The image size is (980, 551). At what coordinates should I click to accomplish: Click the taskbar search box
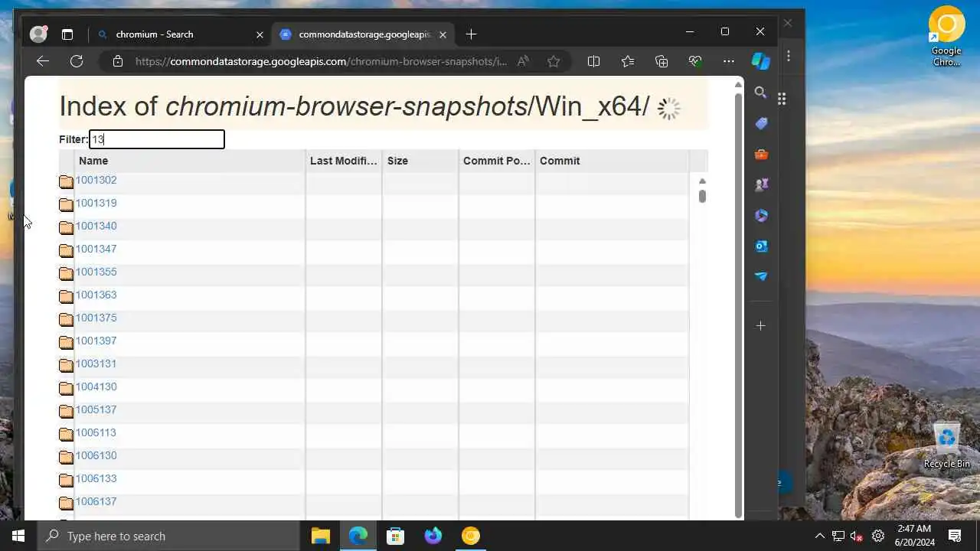click(x=168, y=536)
